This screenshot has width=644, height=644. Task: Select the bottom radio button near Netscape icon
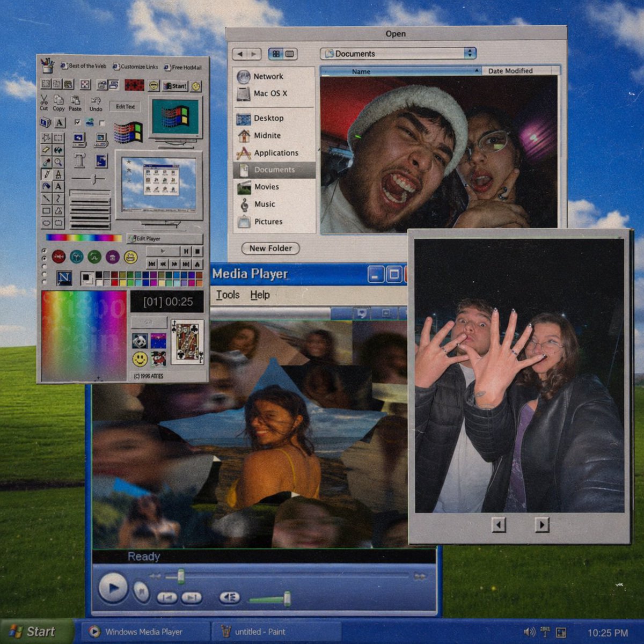click(44, 282)
